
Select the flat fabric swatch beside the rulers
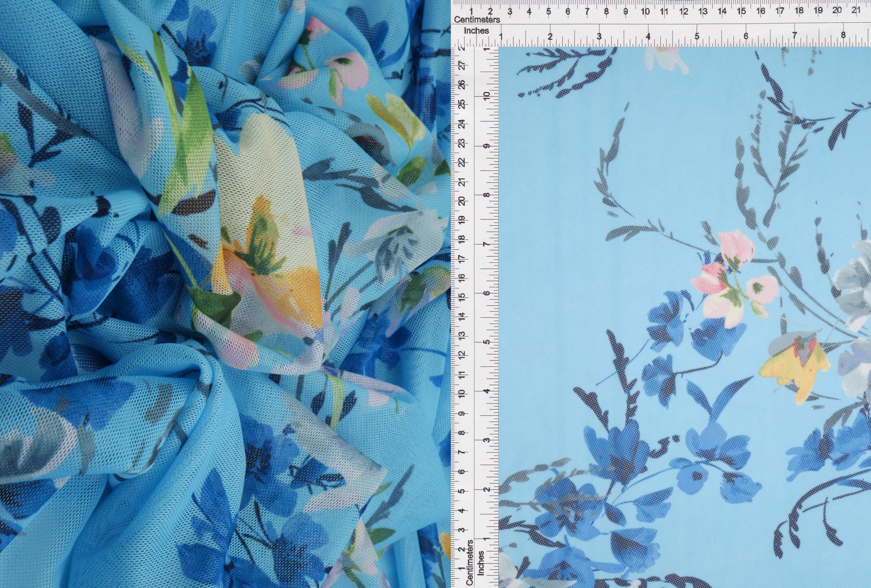(x=685, y=317)
